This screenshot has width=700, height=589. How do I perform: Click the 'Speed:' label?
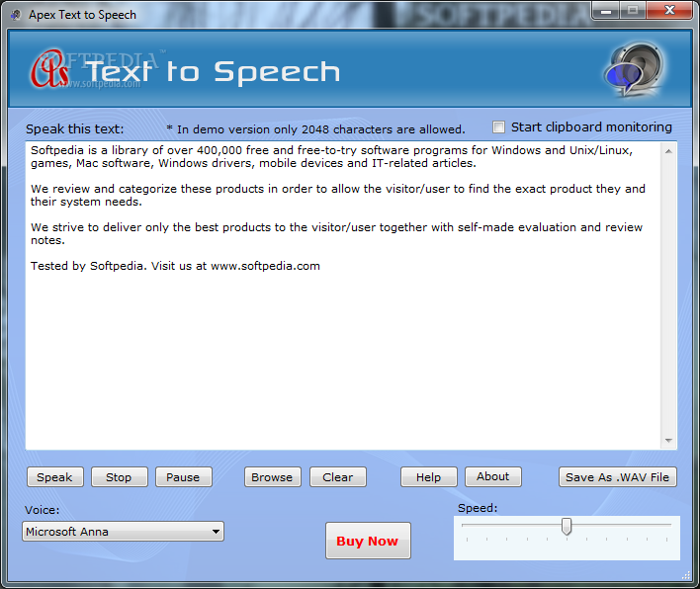coord(478,508)
